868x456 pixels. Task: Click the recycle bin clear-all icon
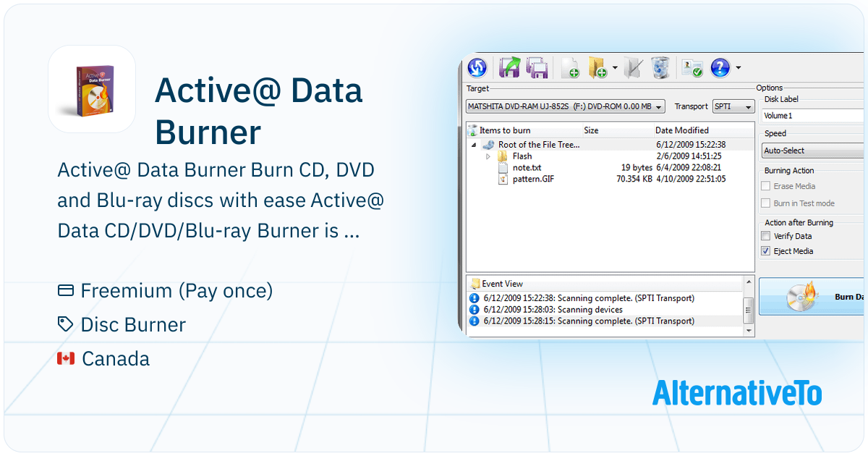click(660, 68)
